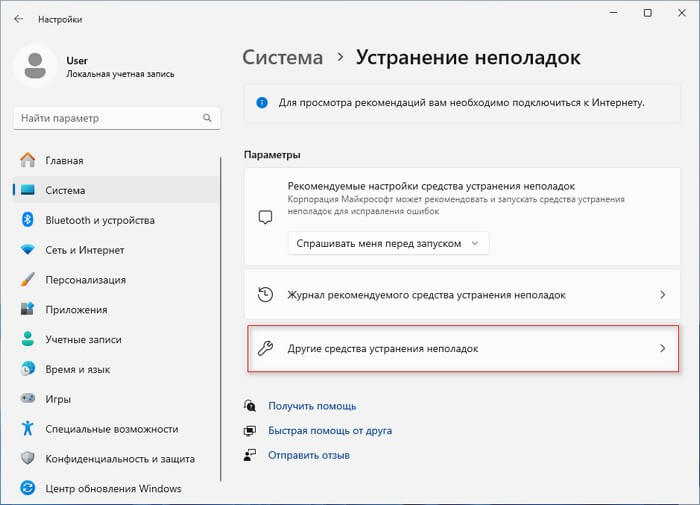Click the speech bubble icon in recommended settings
The image size is (700, 505).
pos(265,218)
